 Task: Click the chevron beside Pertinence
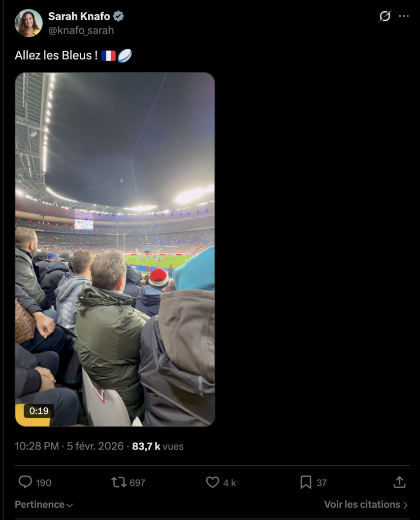(70, 505)
